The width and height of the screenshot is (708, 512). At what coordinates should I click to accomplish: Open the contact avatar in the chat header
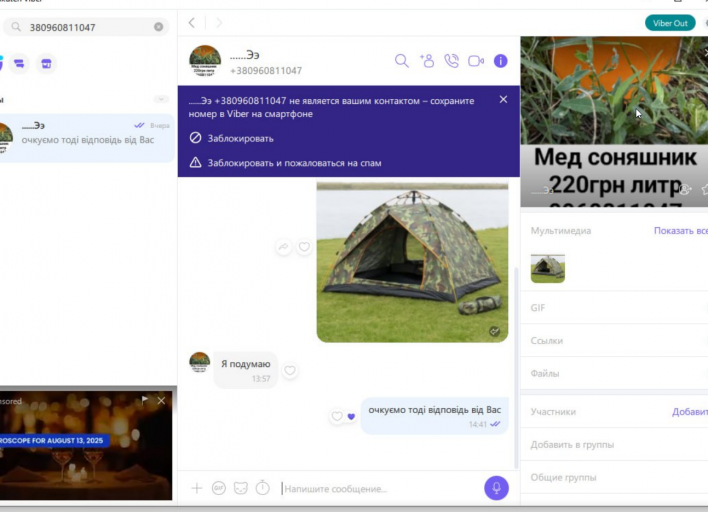[x=205, y=61]
